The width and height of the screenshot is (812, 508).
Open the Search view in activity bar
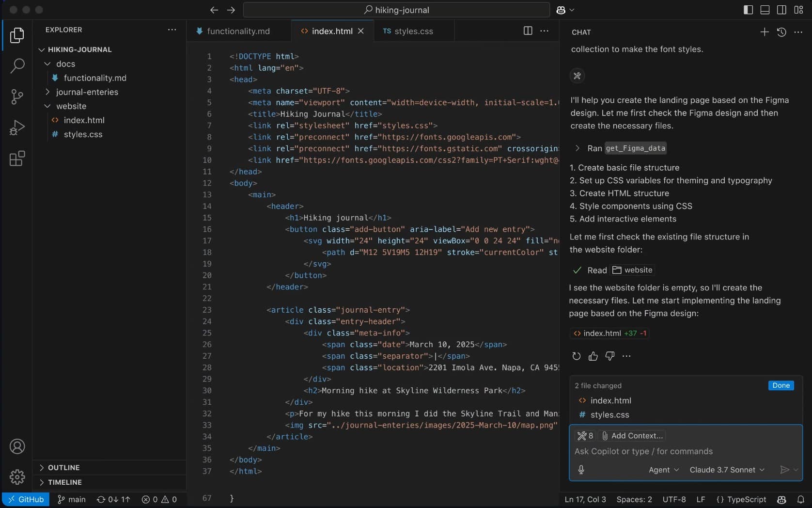pos(17,65)
